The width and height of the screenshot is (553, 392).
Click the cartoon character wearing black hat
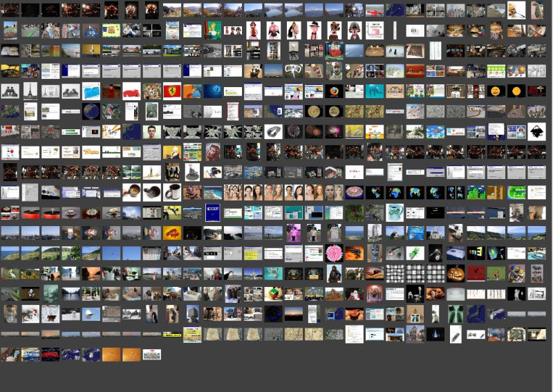[314, 30]
